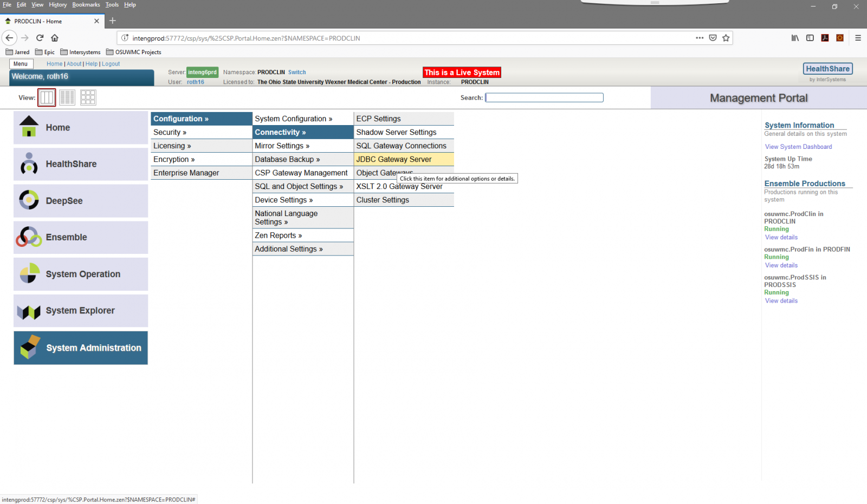The image size is (867, 504).
Task: Open Firefox hamburger menu
Action: click(858, 38)
